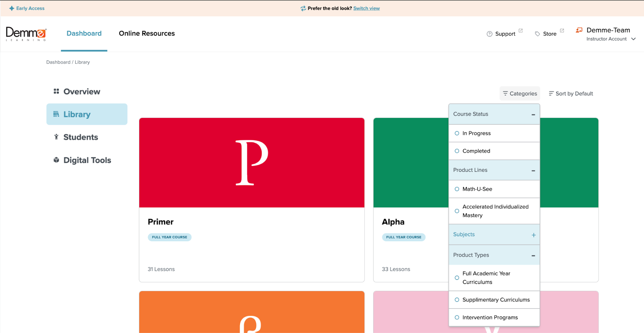Open the Support link
Screen dimensions: 644x333
point(505,34)
